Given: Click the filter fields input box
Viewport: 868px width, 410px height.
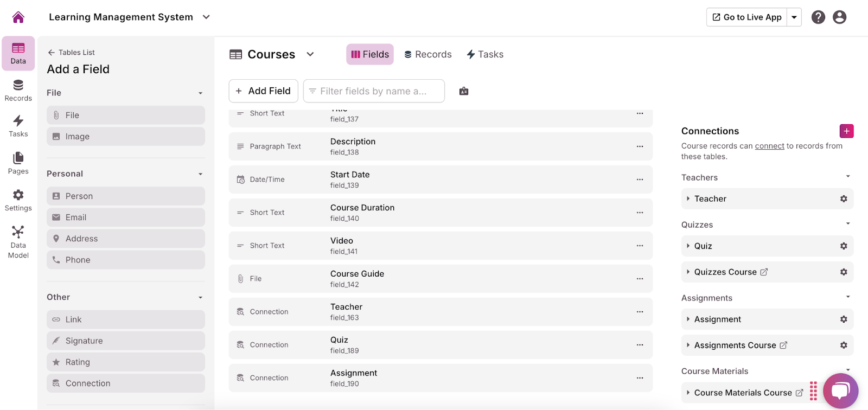Looking at the screenshot, I should (373, 91).
